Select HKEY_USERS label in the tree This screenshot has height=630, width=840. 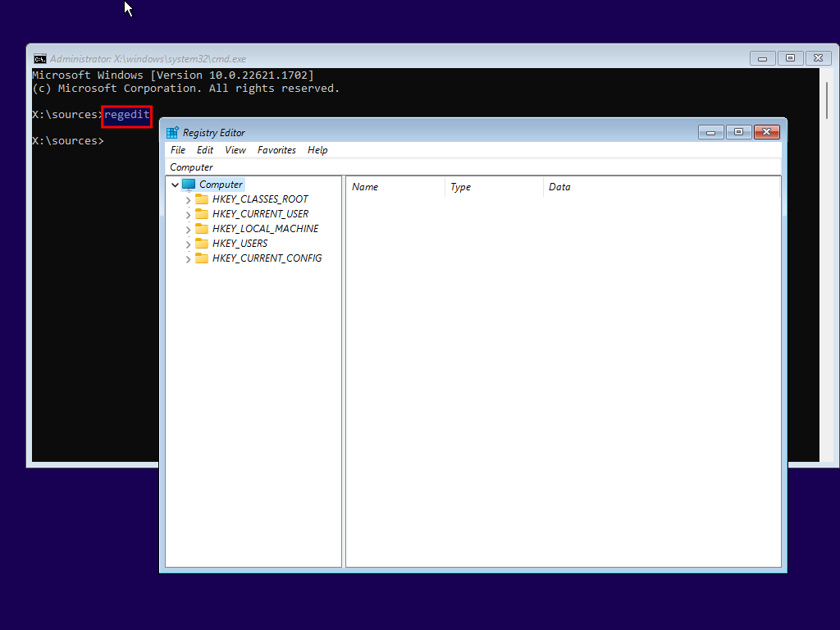click(x=240, y=243)
